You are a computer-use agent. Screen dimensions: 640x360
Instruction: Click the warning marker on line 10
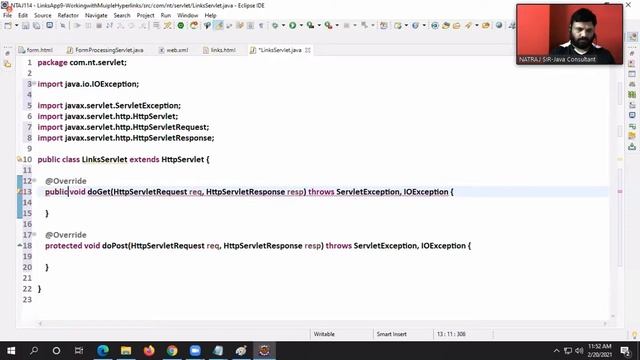pos(19,159)
